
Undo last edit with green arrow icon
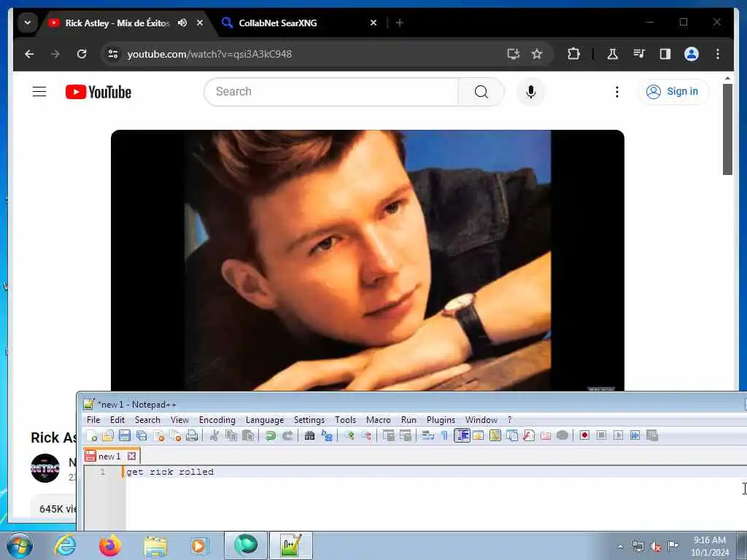click(271, 435)
